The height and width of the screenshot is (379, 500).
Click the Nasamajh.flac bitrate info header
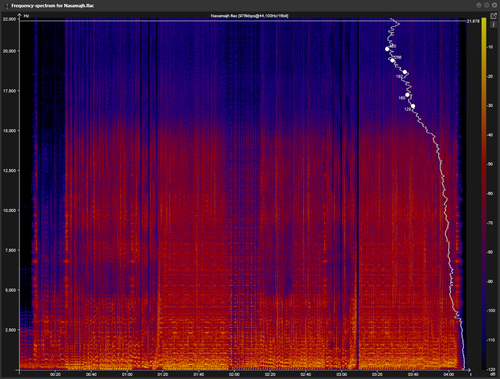click(250, 16)
